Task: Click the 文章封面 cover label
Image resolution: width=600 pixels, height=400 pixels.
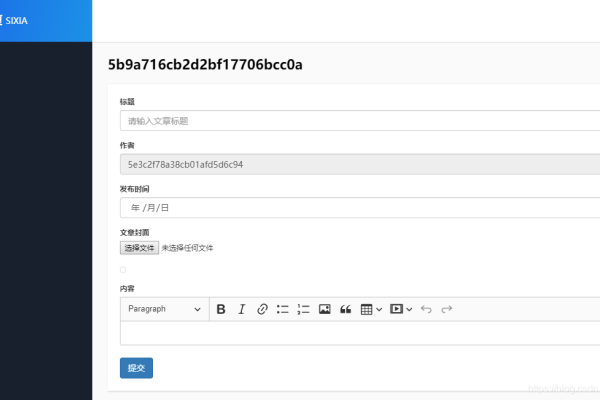Action: [x=134, y=232]
